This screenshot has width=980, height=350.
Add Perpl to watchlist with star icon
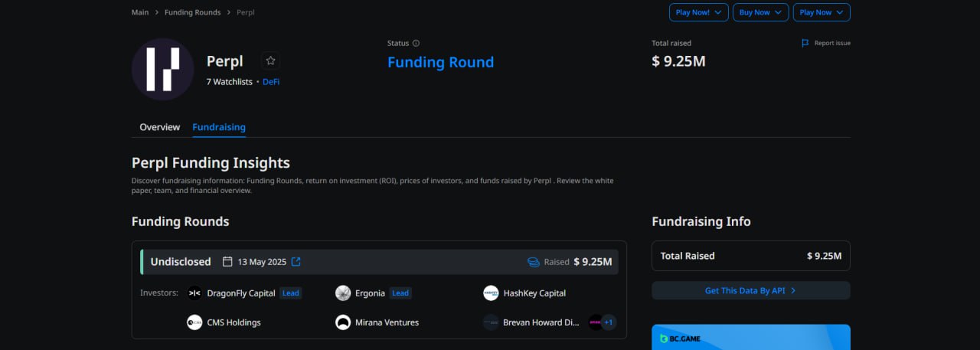pos(270,61)
